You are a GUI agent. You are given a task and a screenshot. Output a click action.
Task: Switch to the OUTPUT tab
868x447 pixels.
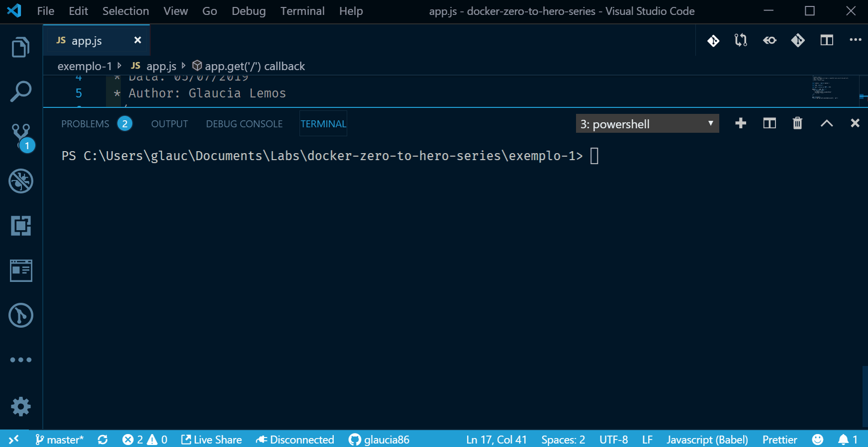pyautogui.click(x=170, y=124)
